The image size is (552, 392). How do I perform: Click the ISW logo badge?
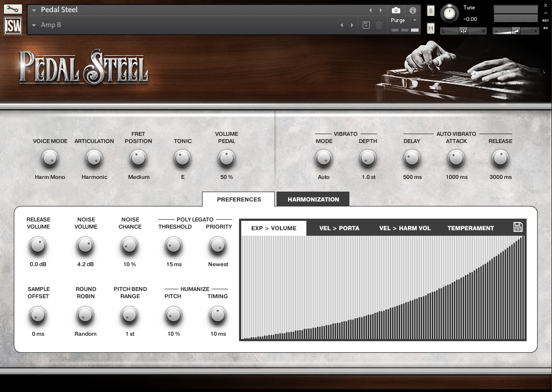coord(12,25)
